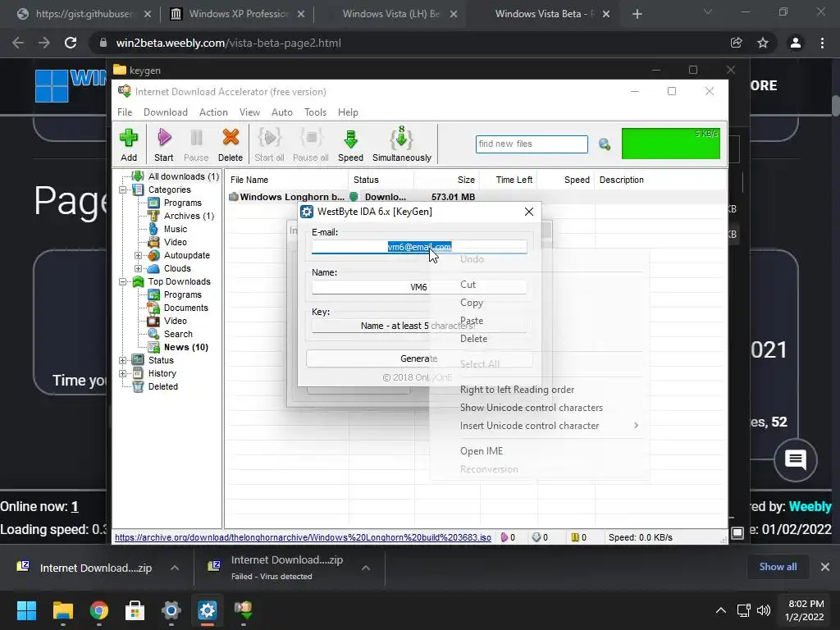Choose Delete from context menu
This screenshot has width=840, height=630.
(540, 339)
